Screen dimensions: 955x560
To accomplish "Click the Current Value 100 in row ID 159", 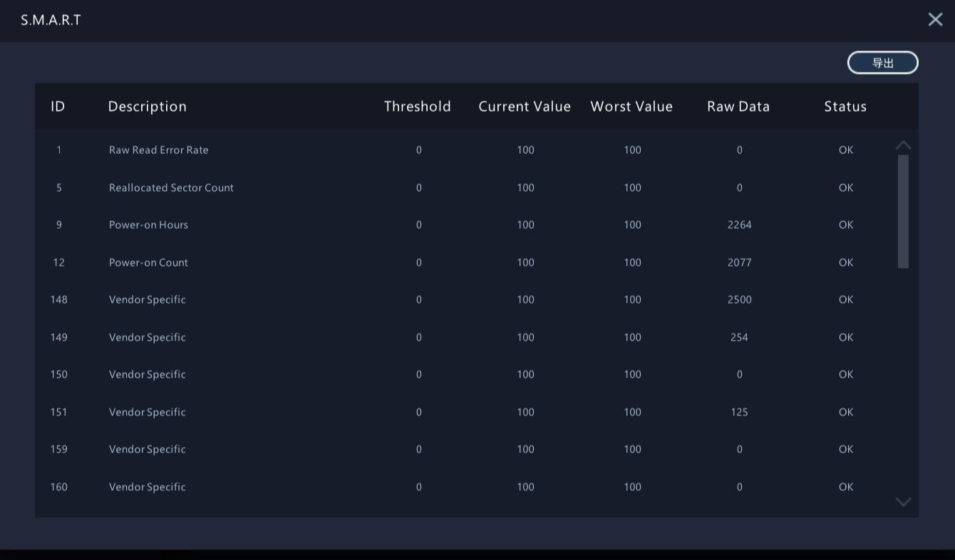I will click(525, 449).
